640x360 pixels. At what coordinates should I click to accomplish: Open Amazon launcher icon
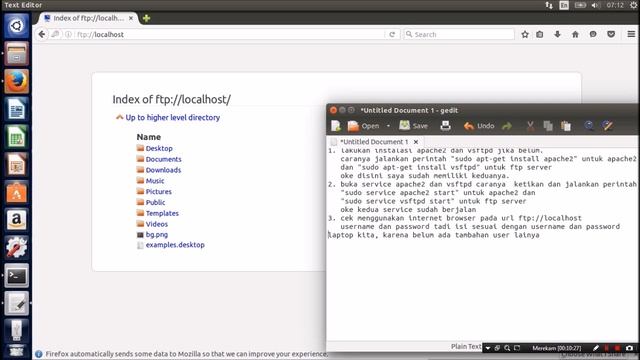[16, 220]
